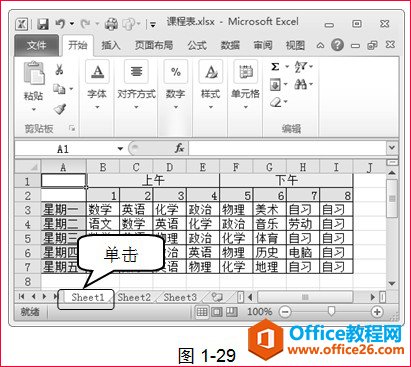Viewport: 411px width, 367px height.
Task: Minimize the ribbon with the caret icon
Action: (320, 45)
